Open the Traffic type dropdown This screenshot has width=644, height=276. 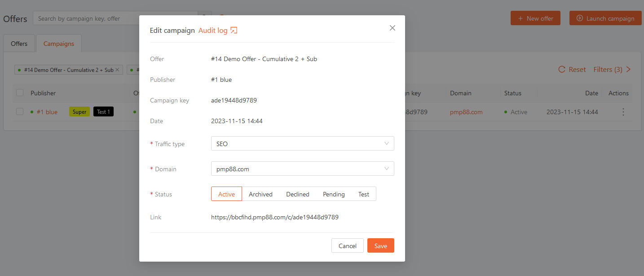(x=302, y=144)
